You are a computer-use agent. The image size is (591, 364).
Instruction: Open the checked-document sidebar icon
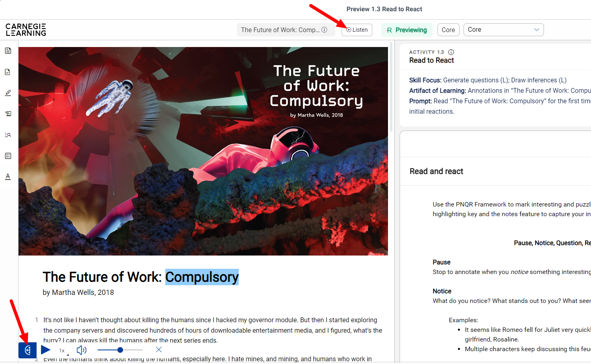[8, 72]
